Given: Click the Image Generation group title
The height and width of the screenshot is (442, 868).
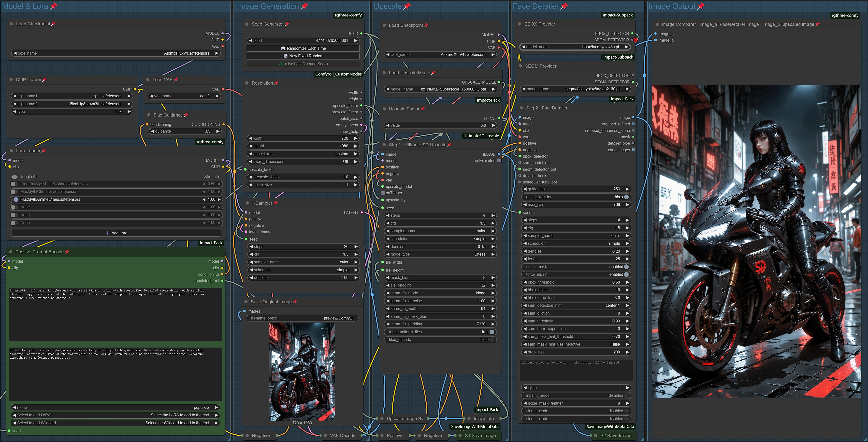Looking at the screenshot, I should click(x=268, y=6).
